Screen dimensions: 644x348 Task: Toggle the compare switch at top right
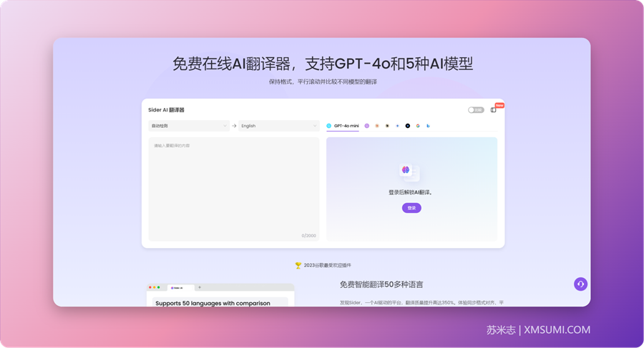pyautogui.click(x=475, y=110)
